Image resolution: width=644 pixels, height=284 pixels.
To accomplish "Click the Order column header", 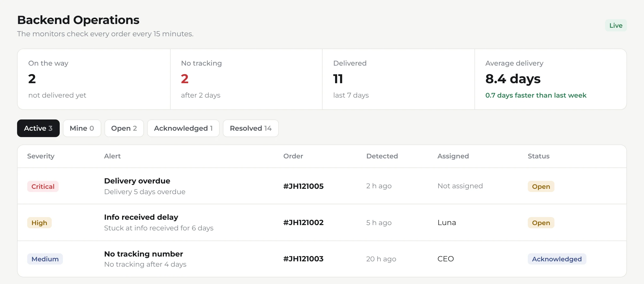I will point(293,156).
